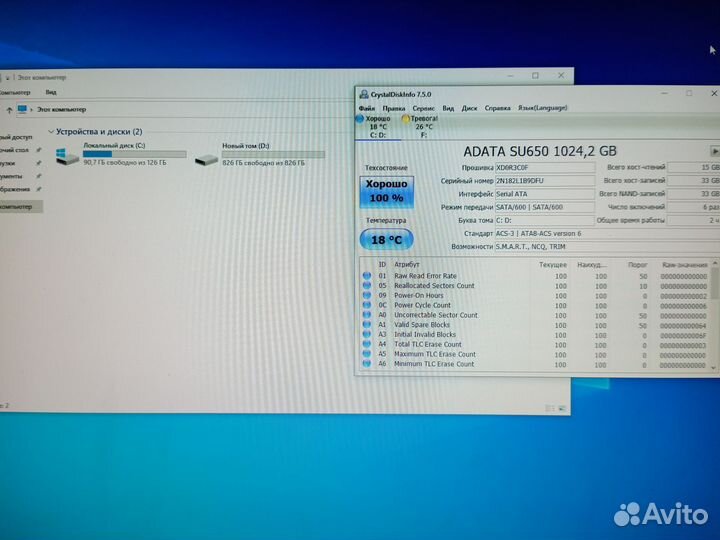Click the PC icon in Explorer address bar

click(22, 109)
